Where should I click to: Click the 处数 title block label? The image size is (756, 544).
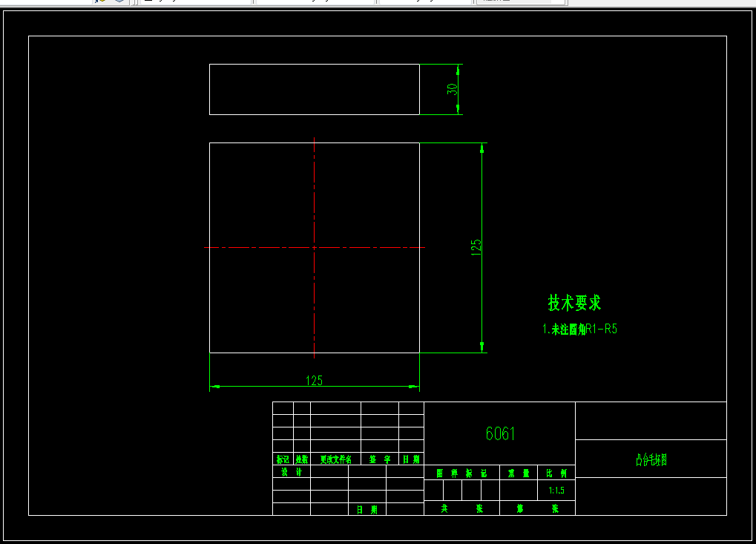302,459
